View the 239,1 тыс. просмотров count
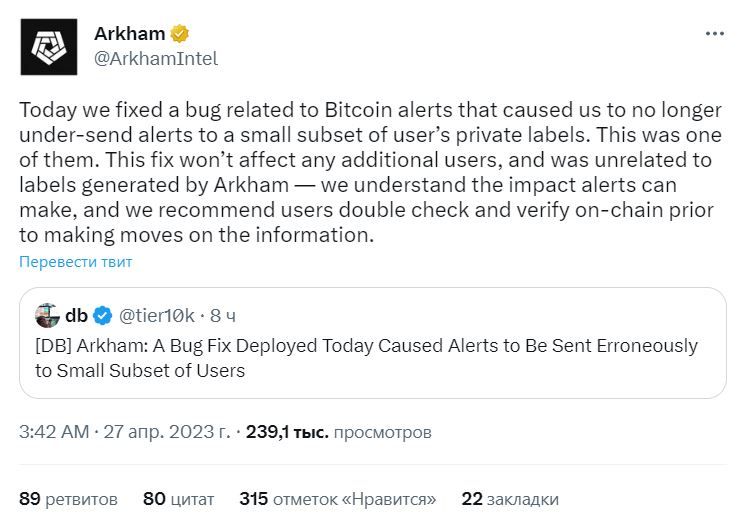Image resolution: width=747 pixels, height=526 pixels. (x=339, y=432)
